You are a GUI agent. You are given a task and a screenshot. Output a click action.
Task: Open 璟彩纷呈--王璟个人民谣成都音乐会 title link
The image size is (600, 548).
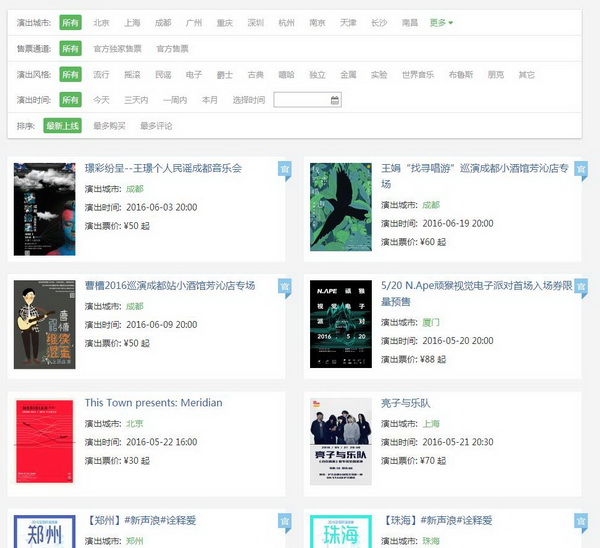[x=163, y=168]
